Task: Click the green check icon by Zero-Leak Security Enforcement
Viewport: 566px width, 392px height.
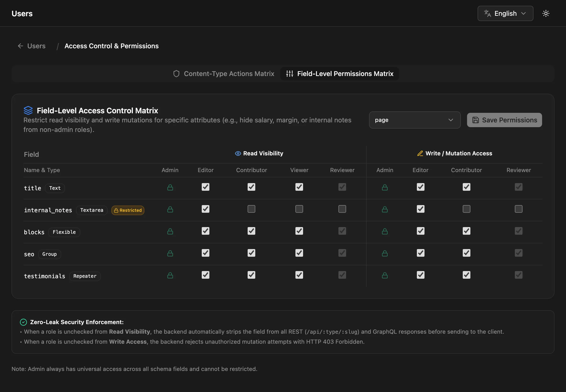Action: [23, 322]
